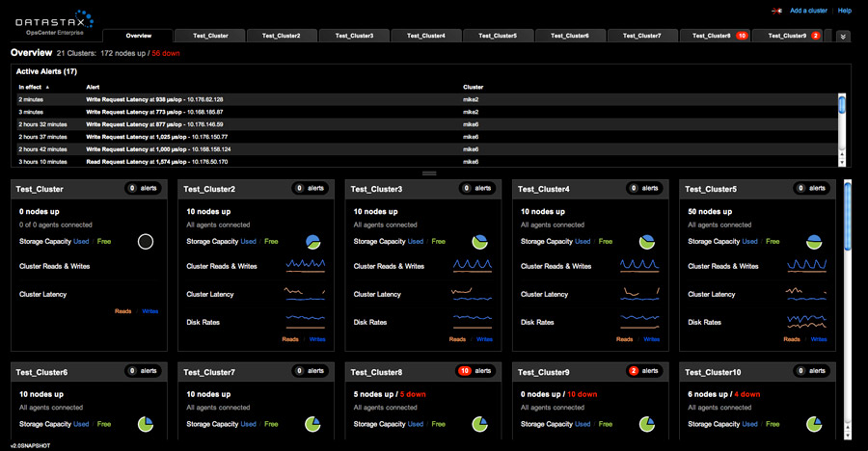
Task: Click the Test_Cluster3 storage pie chart
Action: click(480, 242)
